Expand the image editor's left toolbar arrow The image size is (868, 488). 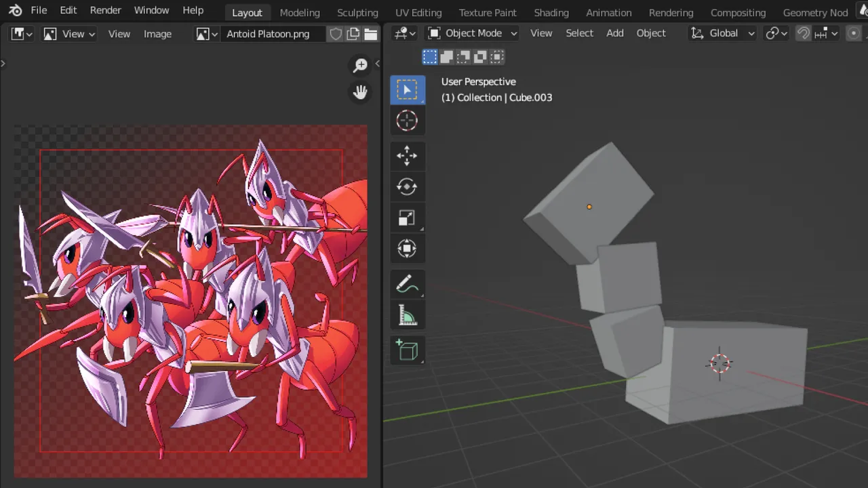click(x=3, y=63)
